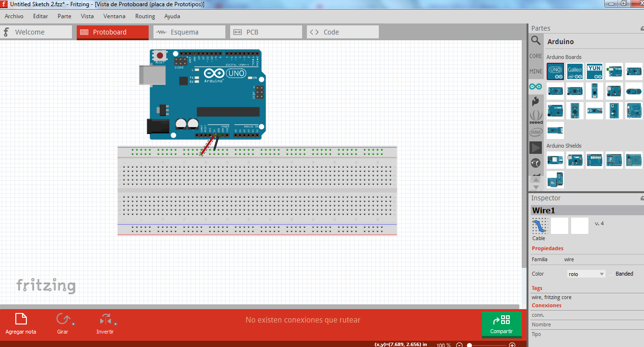Open the Parte menu
Image resolution: width=644 pixels, height=347 pixels.
pos(64,16)
